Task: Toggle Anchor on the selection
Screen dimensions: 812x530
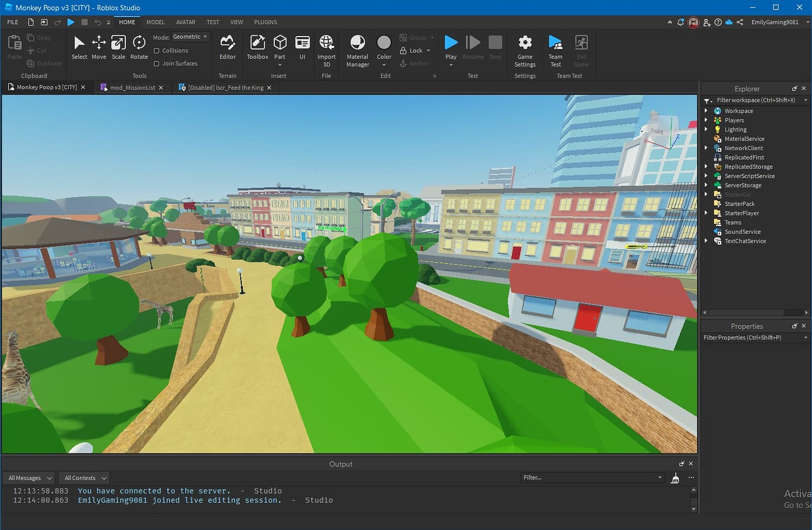Action: (414, 63)
